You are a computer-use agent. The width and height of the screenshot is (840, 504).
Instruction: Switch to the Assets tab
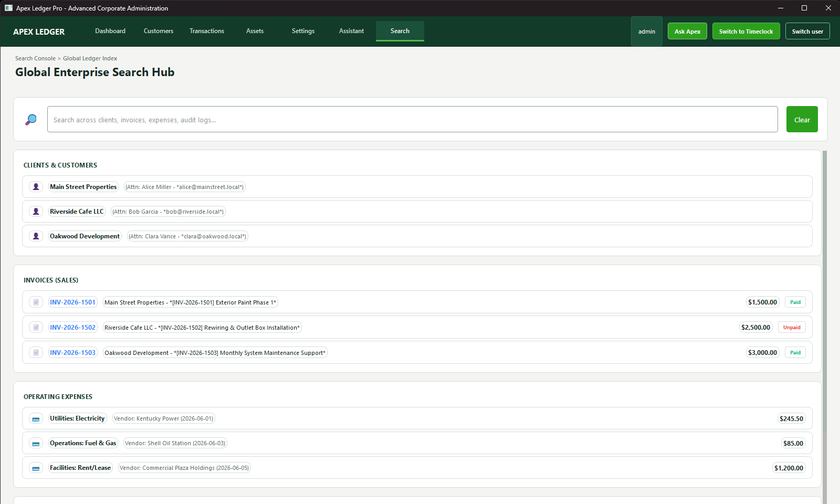coord(255,31)
